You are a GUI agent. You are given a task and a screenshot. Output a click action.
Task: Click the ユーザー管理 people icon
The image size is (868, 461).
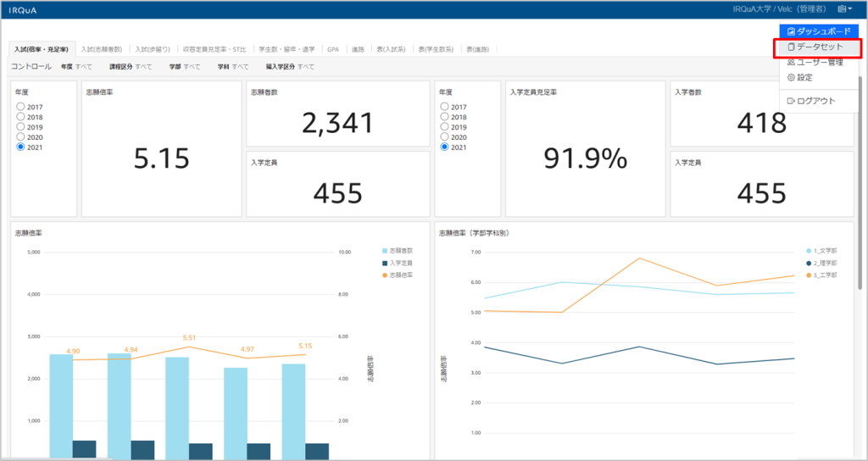(791, 63)
